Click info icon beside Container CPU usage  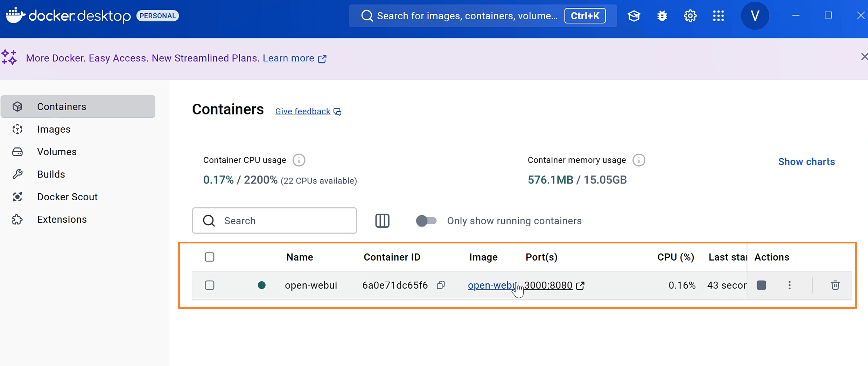299,160
